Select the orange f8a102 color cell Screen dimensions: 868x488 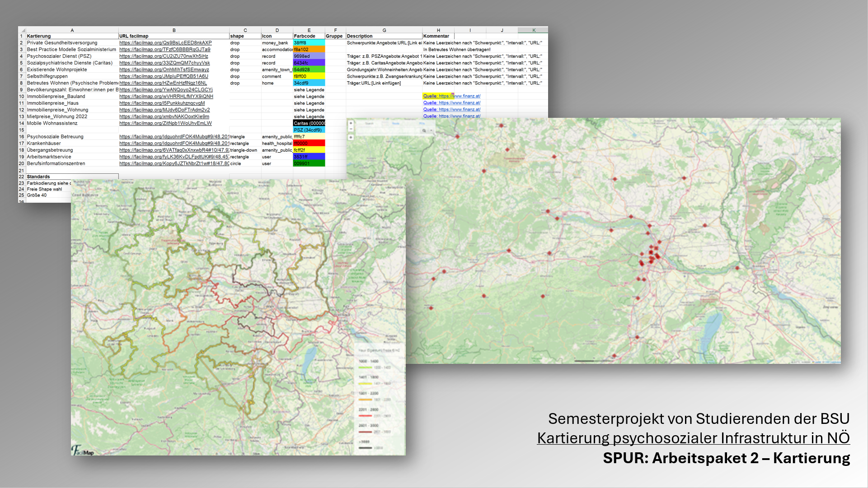click(309, 50)
